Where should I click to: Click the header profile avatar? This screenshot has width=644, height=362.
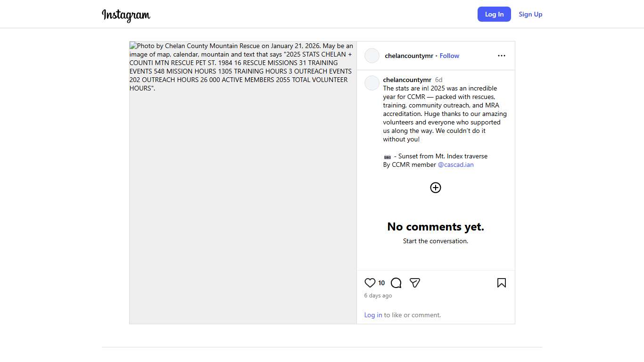(x=372, y=56)
